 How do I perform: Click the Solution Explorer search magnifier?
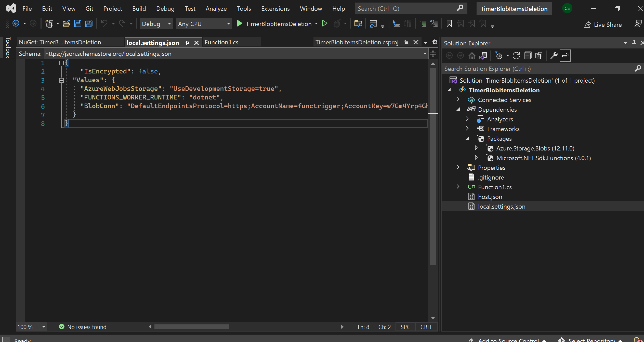(x=637, y=69)
